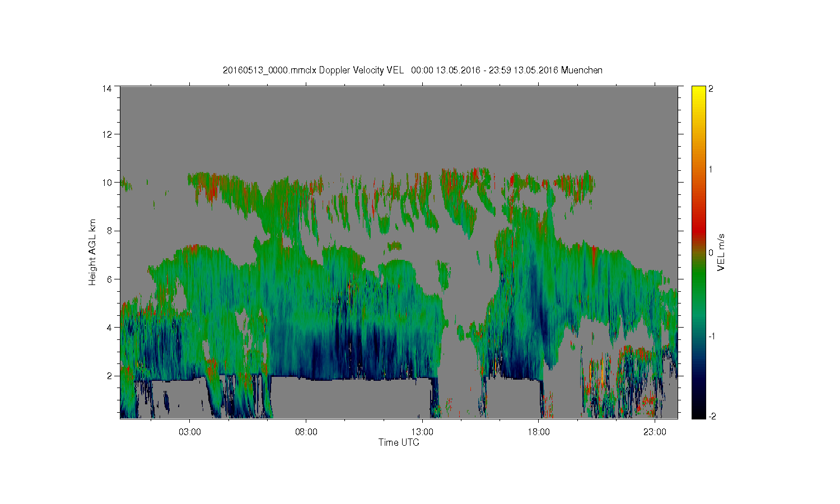Image resolution: width=840 pixels, height=504 pixels.
Task: Select the colorbar tick label '-1'
Action: point(711,336)
